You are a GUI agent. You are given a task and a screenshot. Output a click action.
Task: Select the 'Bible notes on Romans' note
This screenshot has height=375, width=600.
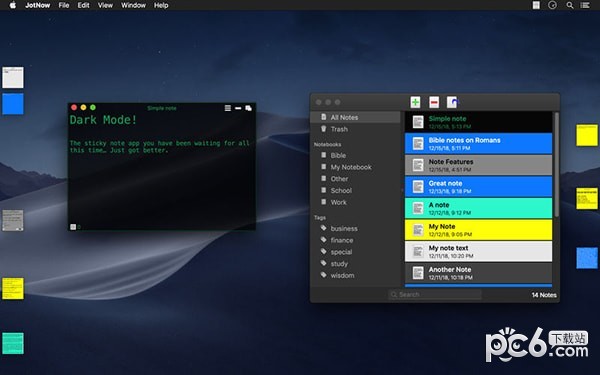pyautogui.click(x=478, y=143)
